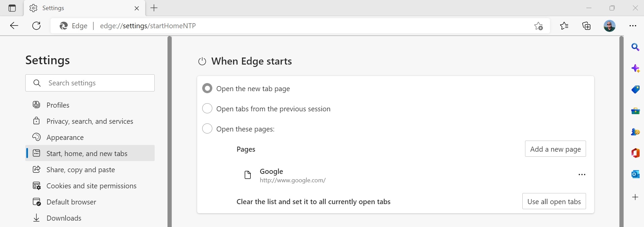Go to Appearance settings section

(x=65, y=137)
